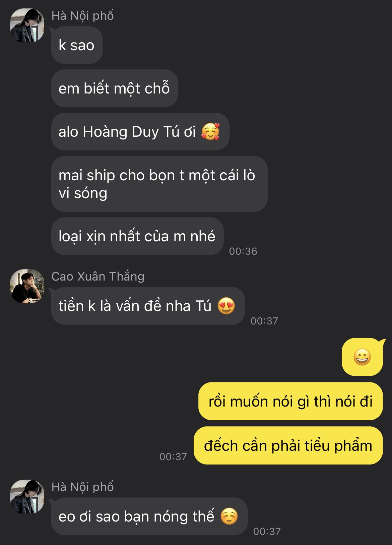The height and width of the screenshot is (545, 392).
Task: Open the sender name Cao Xuân Thắng
Action: point(98,277)
